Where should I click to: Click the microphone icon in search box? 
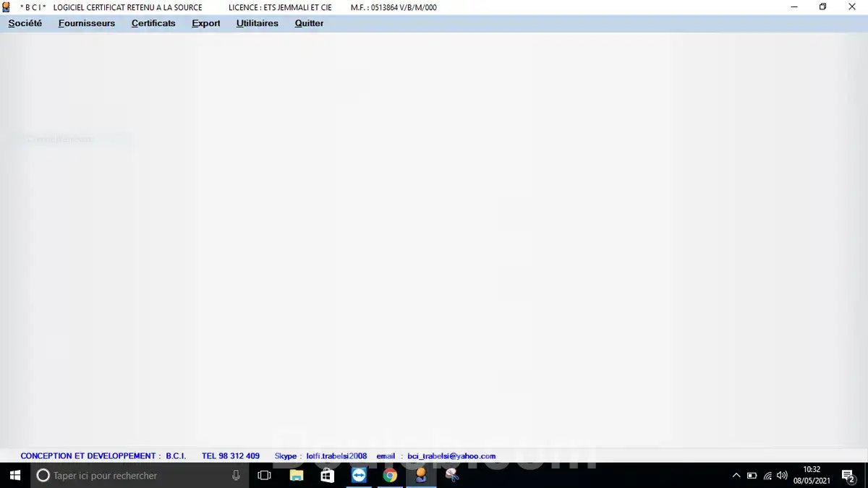pyautogui.click(x=236, y=475)
